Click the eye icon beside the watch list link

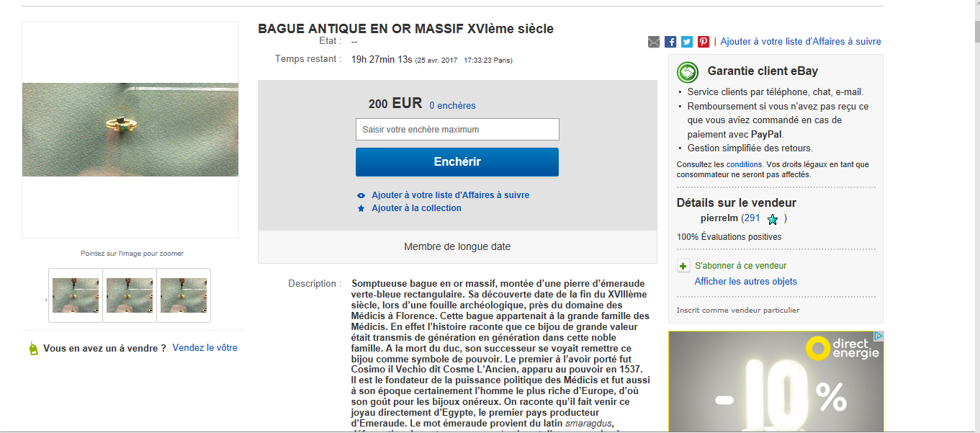coord(361,195)
